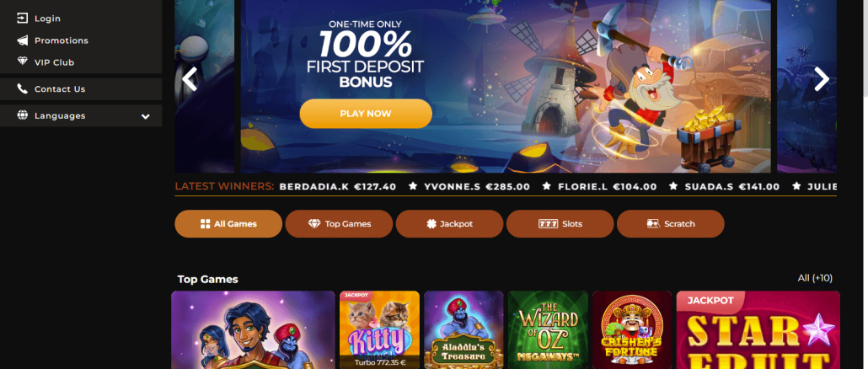Expand the Languages dropdown chevron

[146, 116]
